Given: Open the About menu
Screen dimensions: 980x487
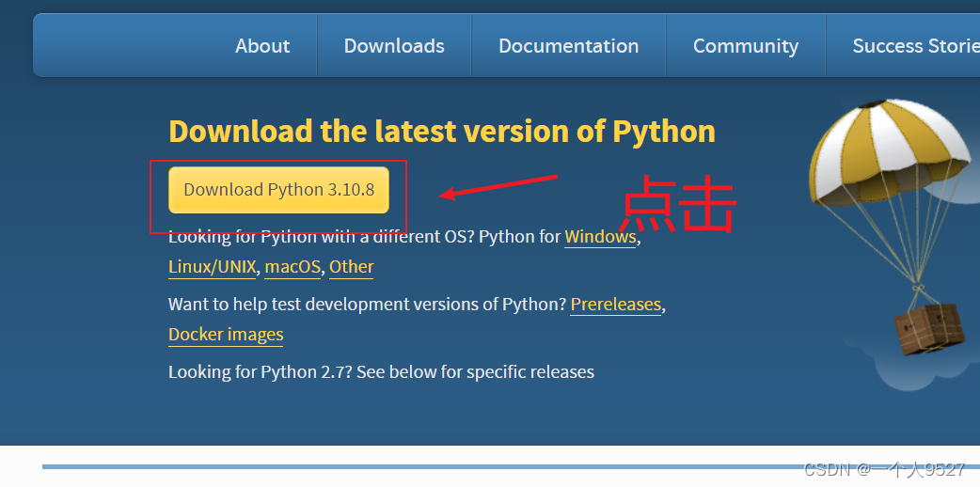Looking at the screenshot, I should (x=261, y=46).
